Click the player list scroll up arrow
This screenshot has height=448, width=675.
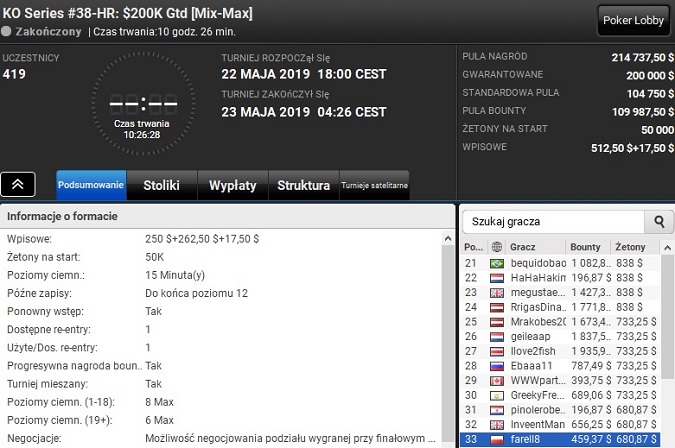pyautogui.click(x=667, y=248)
